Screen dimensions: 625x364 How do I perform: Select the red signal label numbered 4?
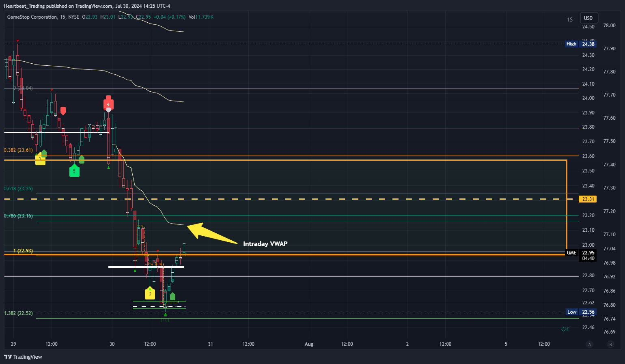pyautogui.click(x=108, y=103)
